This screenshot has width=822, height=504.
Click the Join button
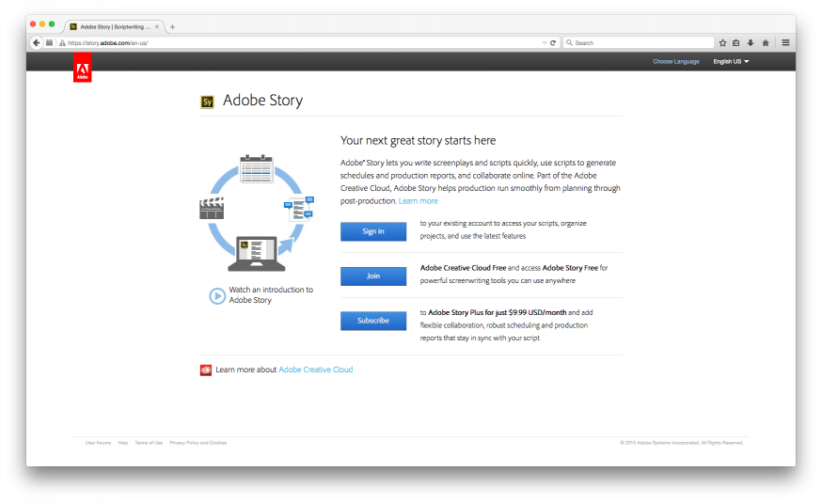[x=373, y=276]
